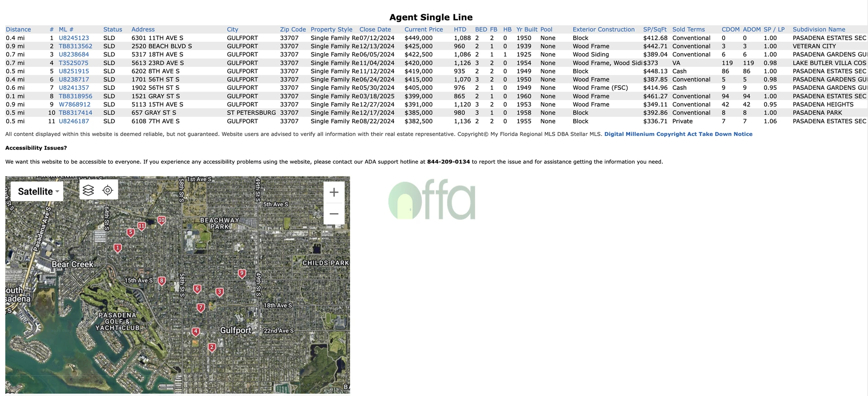Open the Digital Millenium Copyright Act notice link
868x396 pixels.
click(678, 134)
